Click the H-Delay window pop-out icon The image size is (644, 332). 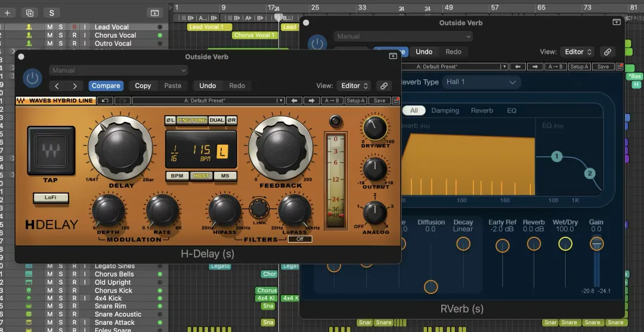392,57
